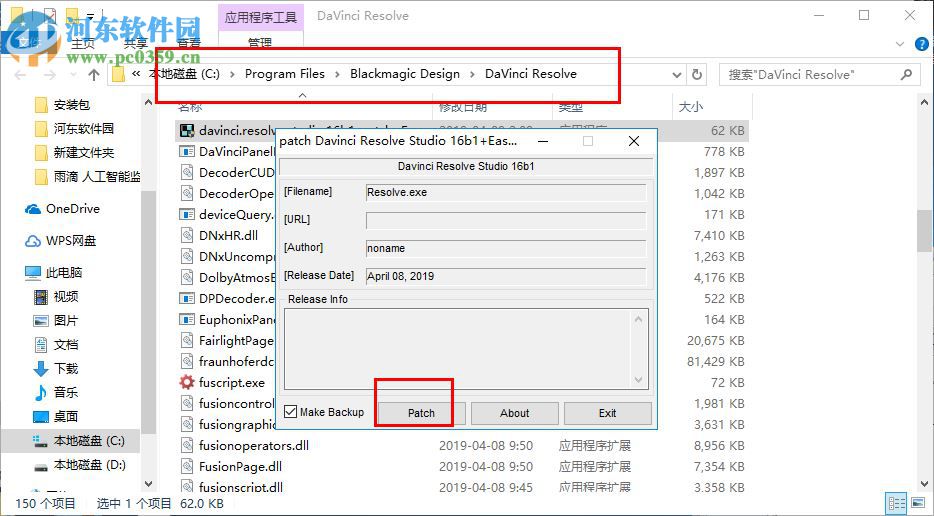
Task: Open 安装包 folder in navigation pane
Action: point(71,105)
